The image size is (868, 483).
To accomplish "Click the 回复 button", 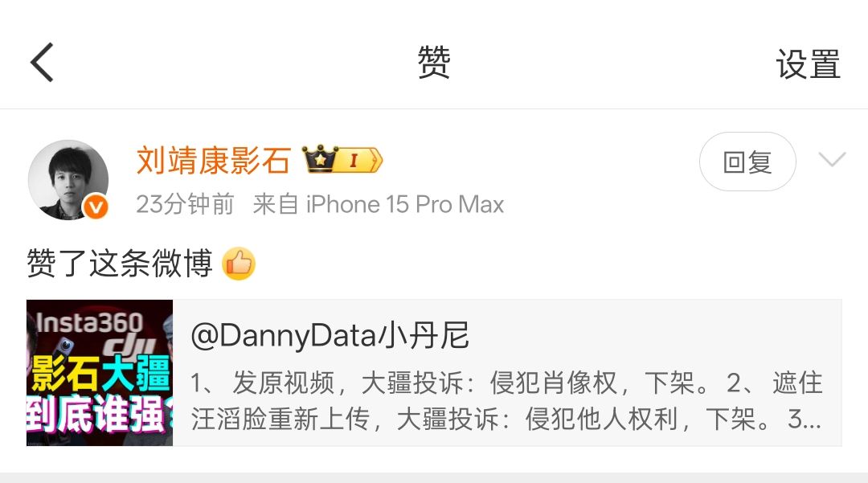I will pos(747,162).
